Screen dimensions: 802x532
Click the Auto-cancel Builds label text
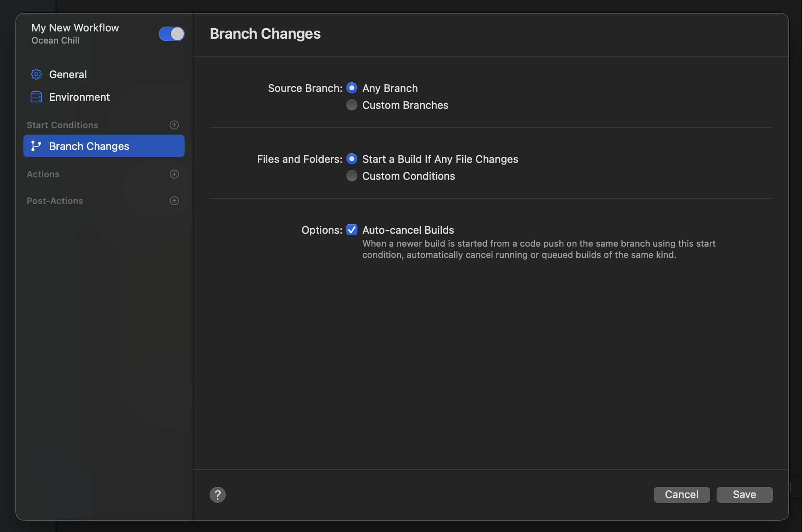(x=408, y=230)
